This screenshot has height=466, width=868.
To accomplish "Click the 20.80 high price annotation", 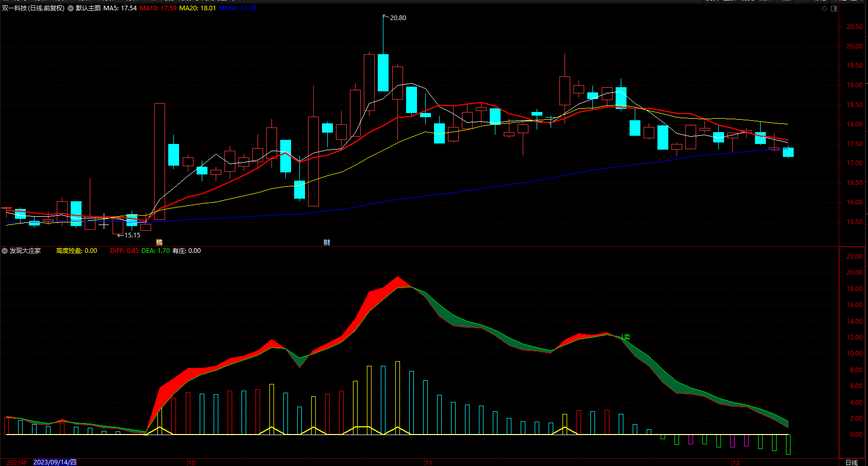I will (398, 18).
